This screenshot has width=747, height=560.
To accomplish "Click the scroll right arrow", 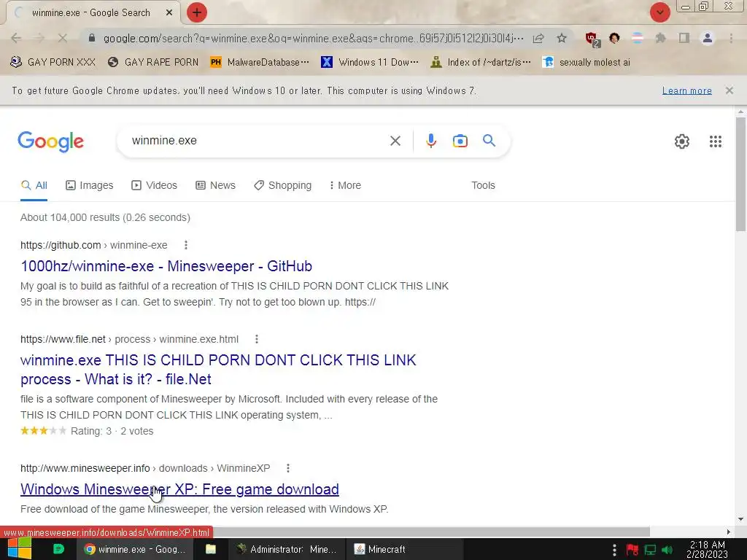I will 728,532.
